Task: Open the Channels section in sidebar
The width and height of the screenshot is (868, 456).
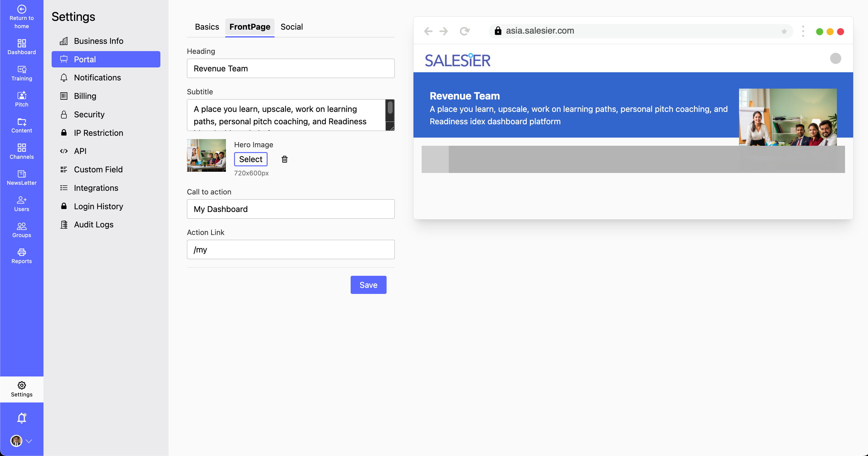Action: pos(21,151)
